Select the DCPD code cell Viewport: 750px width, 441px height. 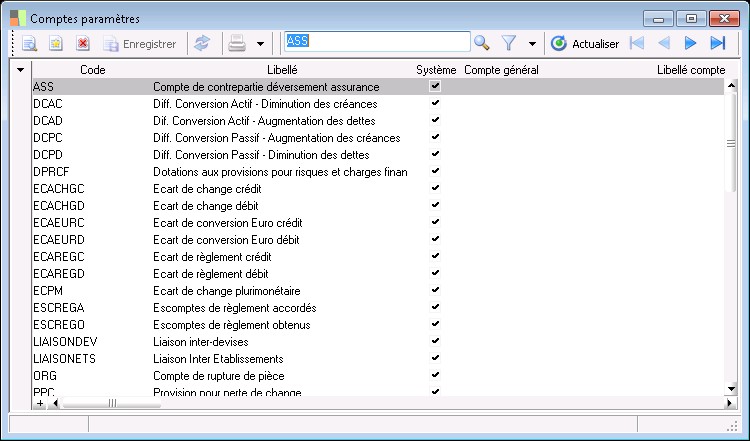point(92,154)
